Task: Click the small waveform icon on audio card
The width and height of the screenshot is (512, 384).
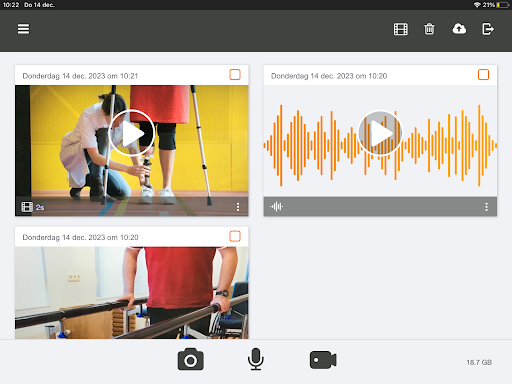Action: point(276,207)
